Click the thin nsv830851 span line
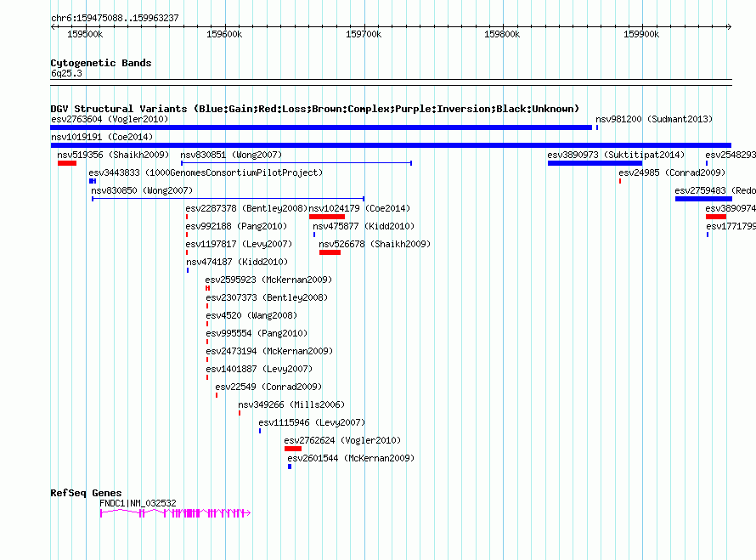This screenshot has width=756, height=560. [296, 163]
